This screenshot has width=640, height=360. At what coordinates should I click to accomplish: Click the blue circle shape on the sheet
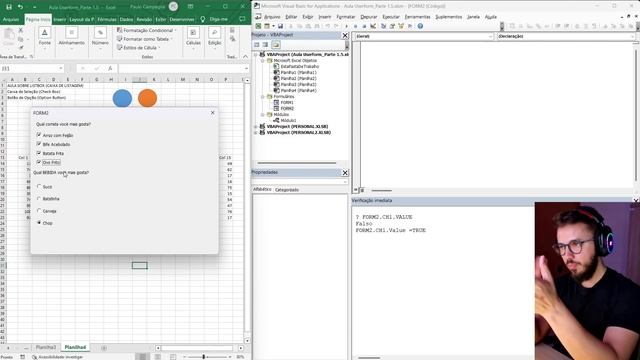coord(122,98)
